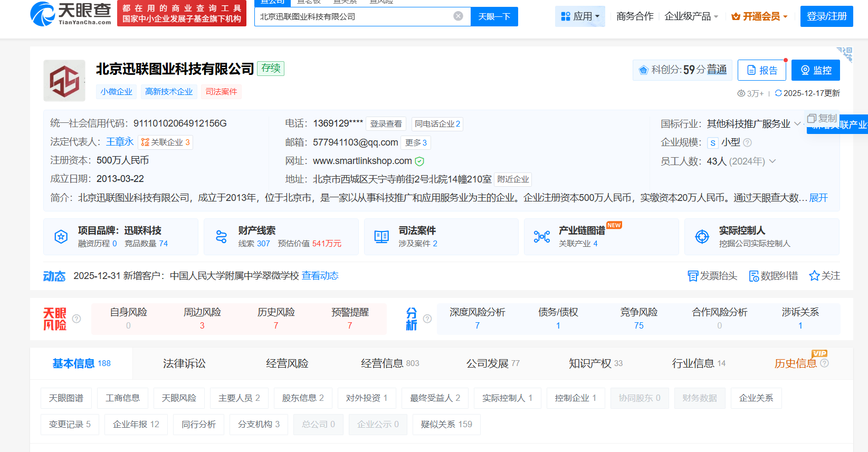Expand the 企业级产品 menu

[691, 16]
